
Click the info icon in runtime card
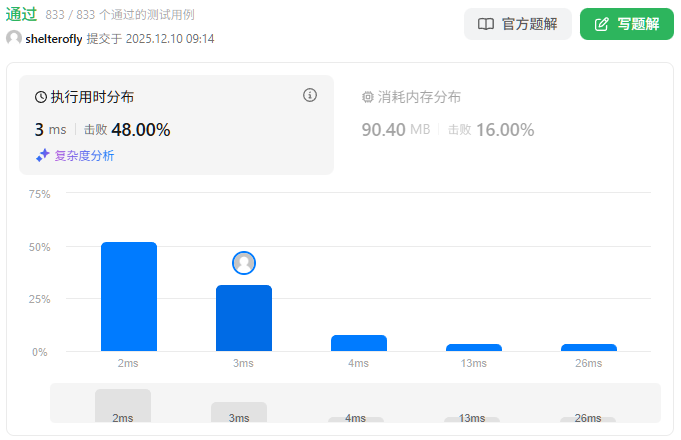(x=310, y=96)
